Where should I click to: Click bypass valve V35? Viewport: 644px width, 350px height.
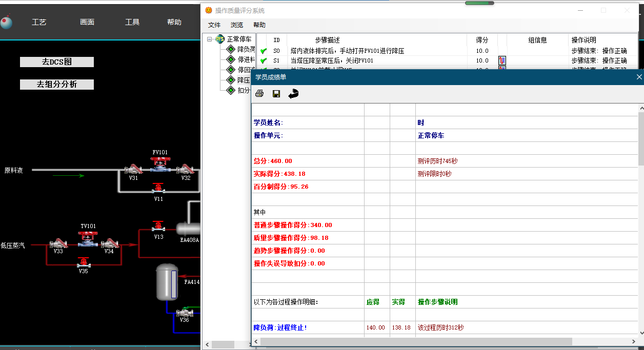coord(84,263)
